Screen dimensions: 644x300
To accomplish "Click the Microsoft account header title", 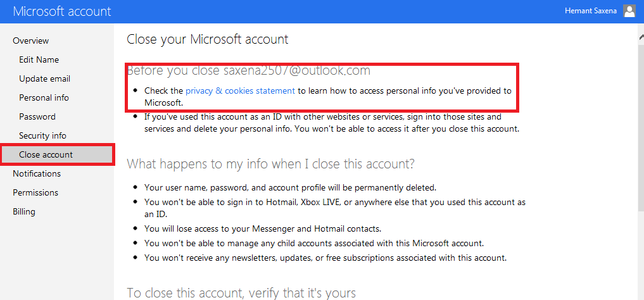I will coord(62,11).
